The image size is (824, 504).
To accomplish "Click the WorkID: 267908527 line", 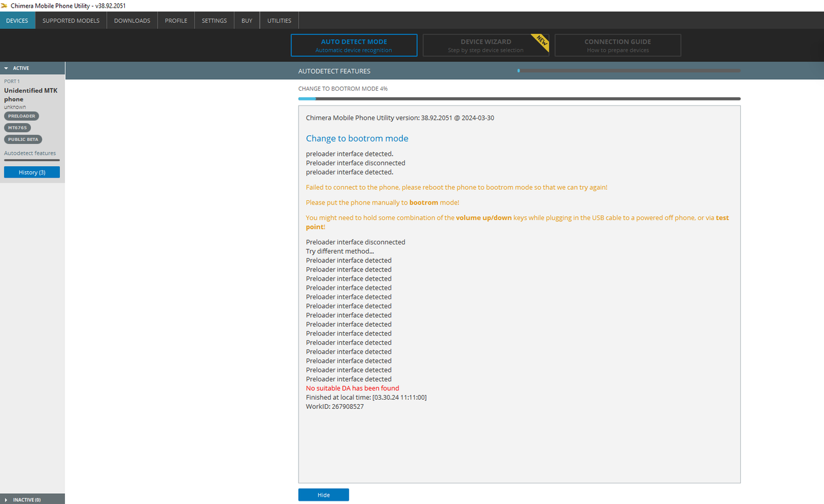I will 335,406.
